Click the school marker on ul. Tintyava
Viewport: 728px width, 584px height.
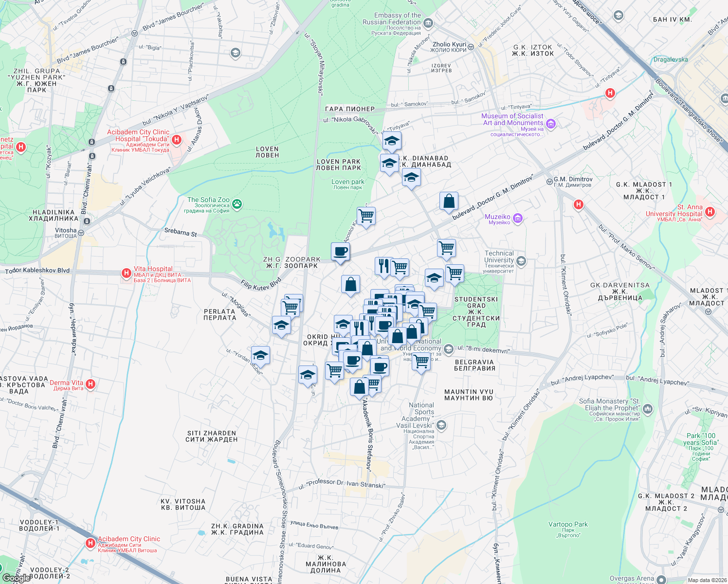click(392, 142)
